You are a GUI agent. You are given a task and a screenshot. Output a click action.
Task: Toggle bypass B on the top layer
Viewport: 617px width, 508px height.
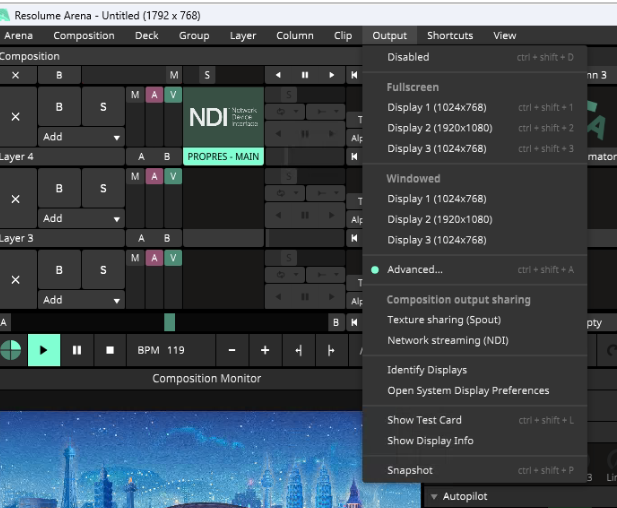59,107
